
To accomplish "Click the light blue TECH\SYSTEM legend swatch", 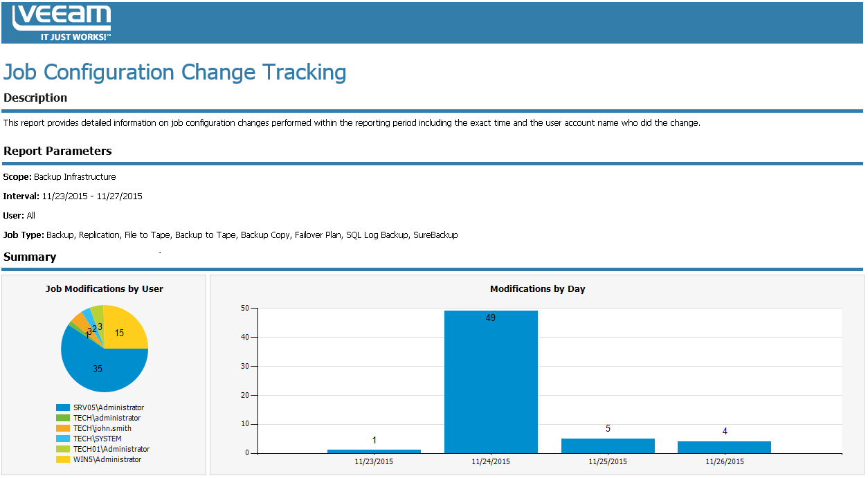I will coord(63,439).
